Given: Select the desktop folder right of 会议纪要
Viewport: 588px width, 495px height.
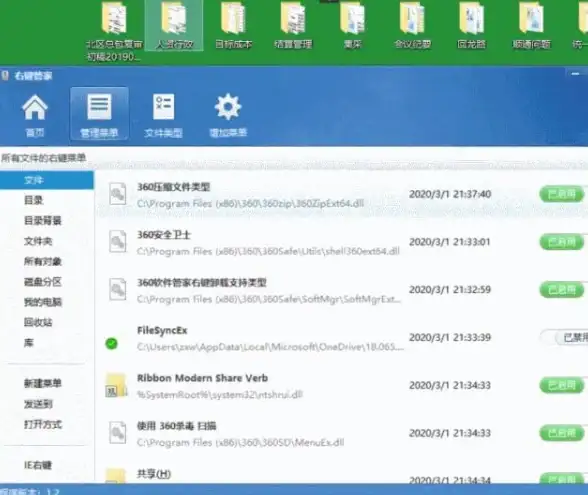Looking at the screenshot, I should (472, 26).
